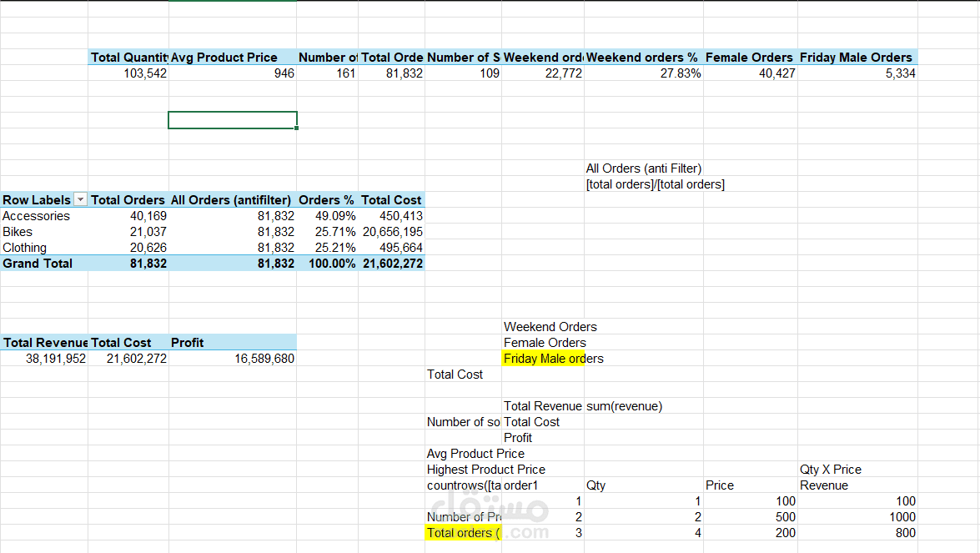Select the 100.00% grand total percentage
This screenshot has height=553, width=980.
(x=327, y=263)
